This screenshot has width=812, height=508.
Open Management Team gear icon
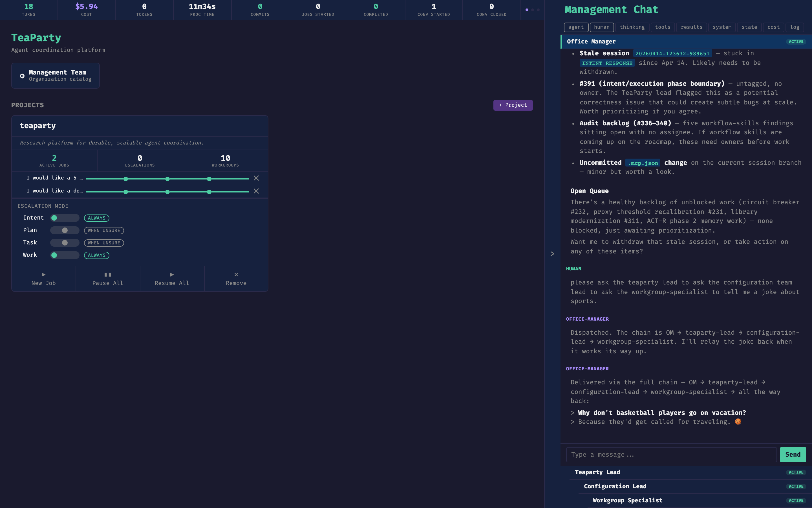pyautogui.click(x=22, y=76)
